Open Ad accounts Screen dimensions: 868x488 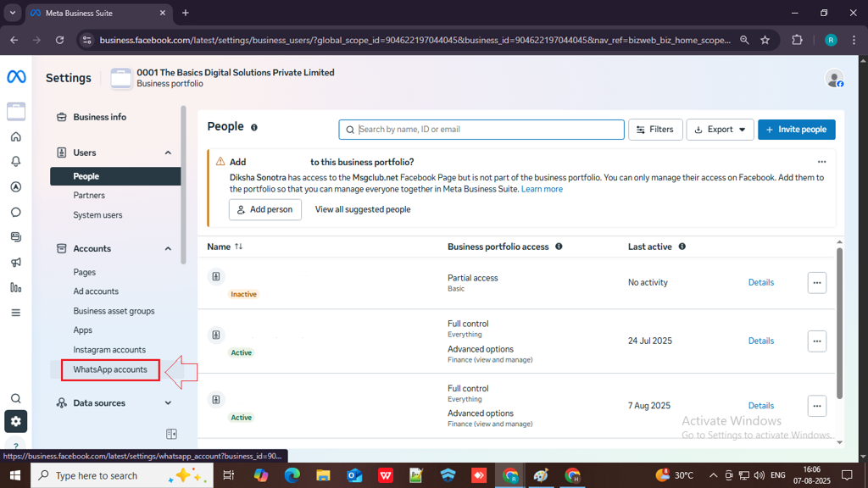point(96,291)
